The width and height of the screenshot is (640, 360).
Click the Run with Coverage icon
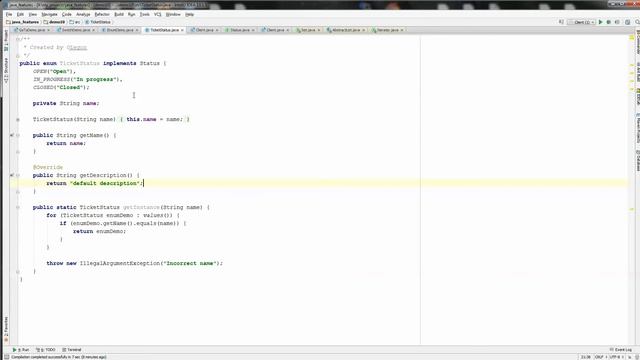pos(617,22)
